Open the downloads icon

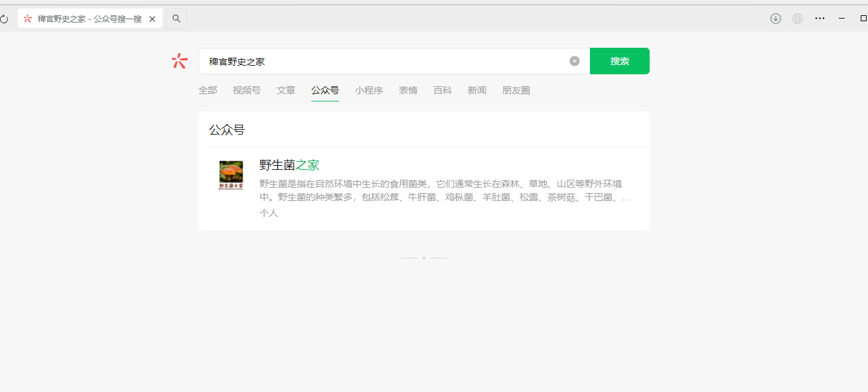pyautogui.click(x=776, y=19)
